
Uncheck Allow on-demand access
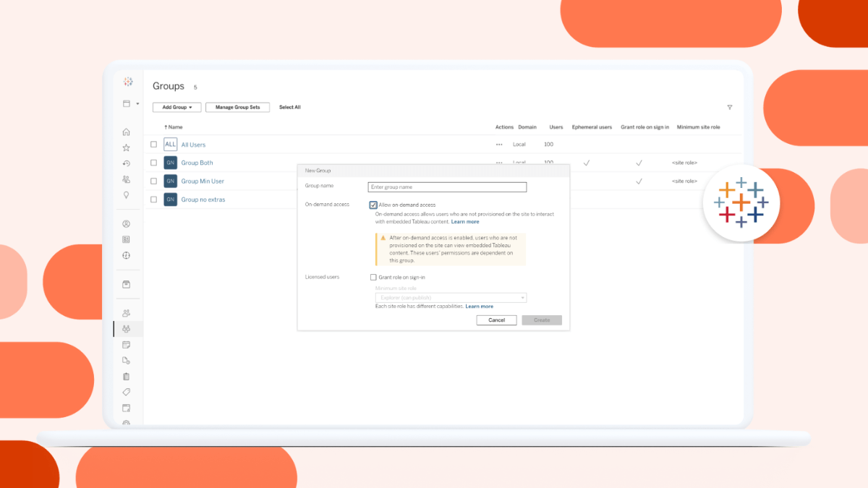[373, 205]
